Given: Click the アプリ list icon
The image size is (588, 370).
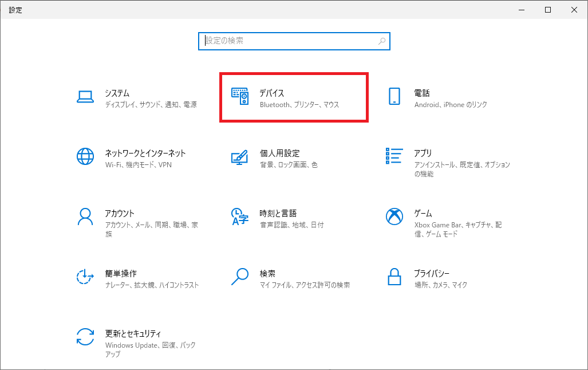Looking at the screenshot, I should (394, 156).
